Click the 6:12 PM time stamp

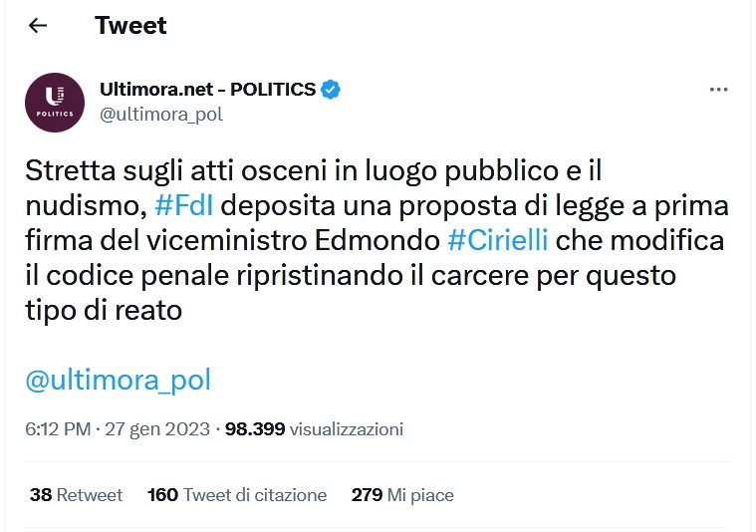click(58, 429)
